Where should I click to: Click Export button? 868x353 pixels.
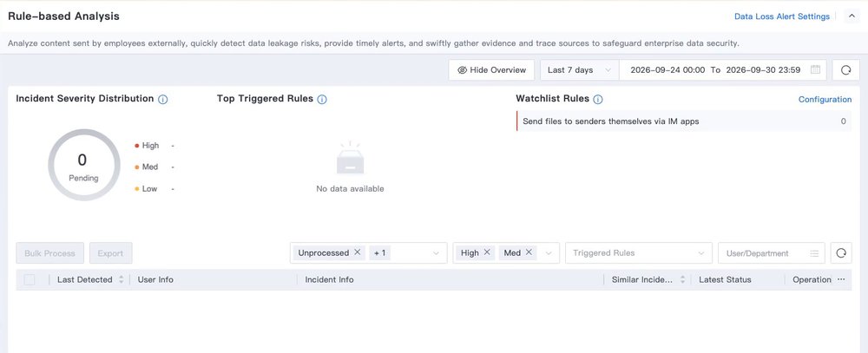pos(111,253)
